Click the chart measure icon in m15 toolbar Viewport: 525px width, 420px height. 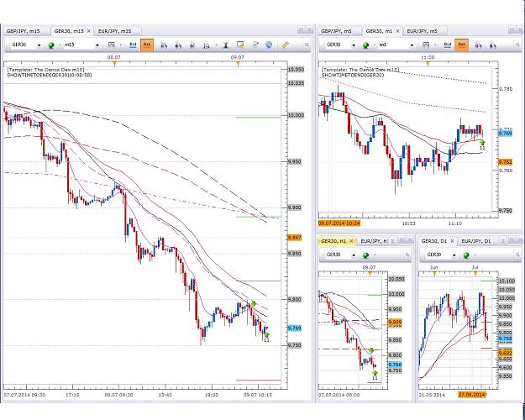(x=207, y=45)
